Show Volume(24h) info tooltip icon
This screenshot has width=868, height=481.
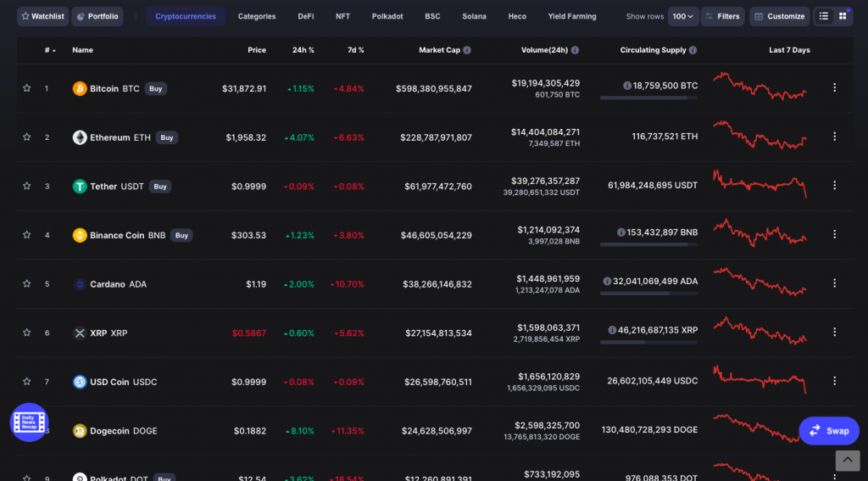[x=575, y=50]
